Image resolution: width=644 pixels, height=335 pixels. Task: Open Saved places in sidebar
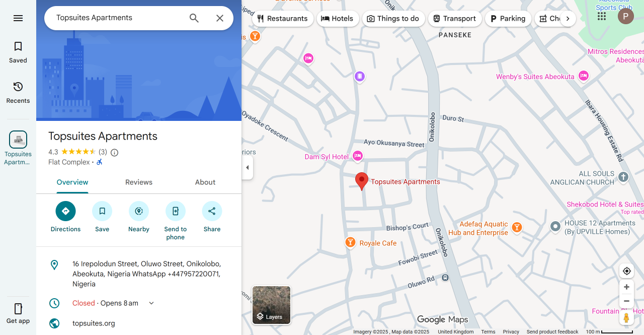[18, 52]
